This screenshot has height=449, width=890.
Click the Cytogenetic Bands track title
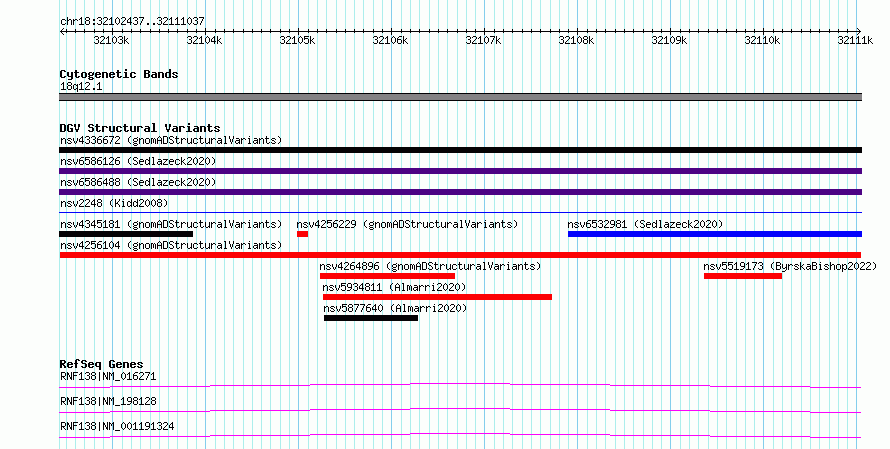[119, 74]
